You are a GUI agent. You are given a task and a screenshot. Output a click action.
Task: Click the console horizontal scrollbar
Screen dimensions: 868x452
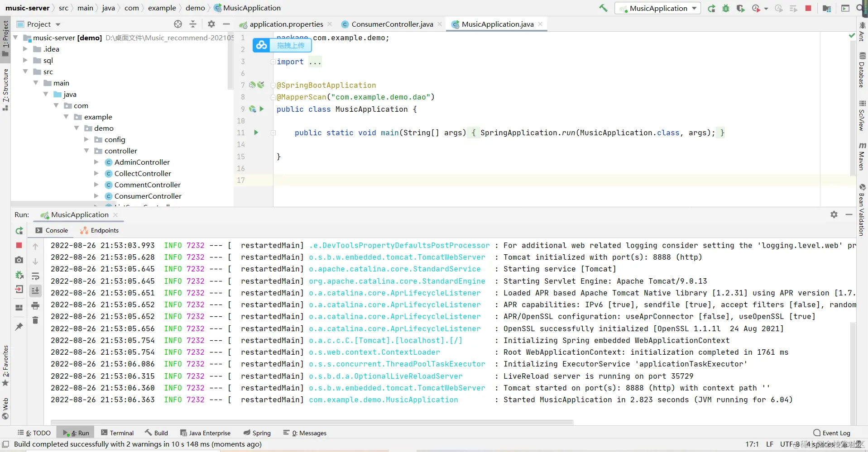coord(312,422)
